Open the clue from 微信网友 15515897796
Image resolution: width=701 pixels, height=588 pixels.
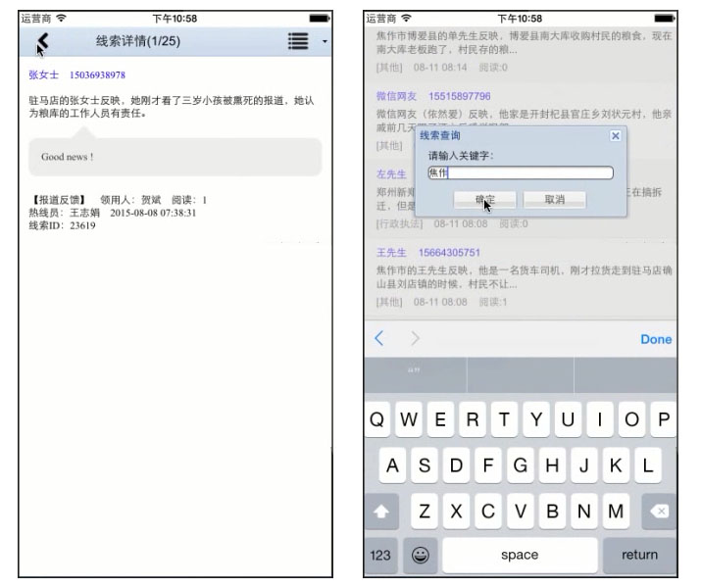point(520,114)
